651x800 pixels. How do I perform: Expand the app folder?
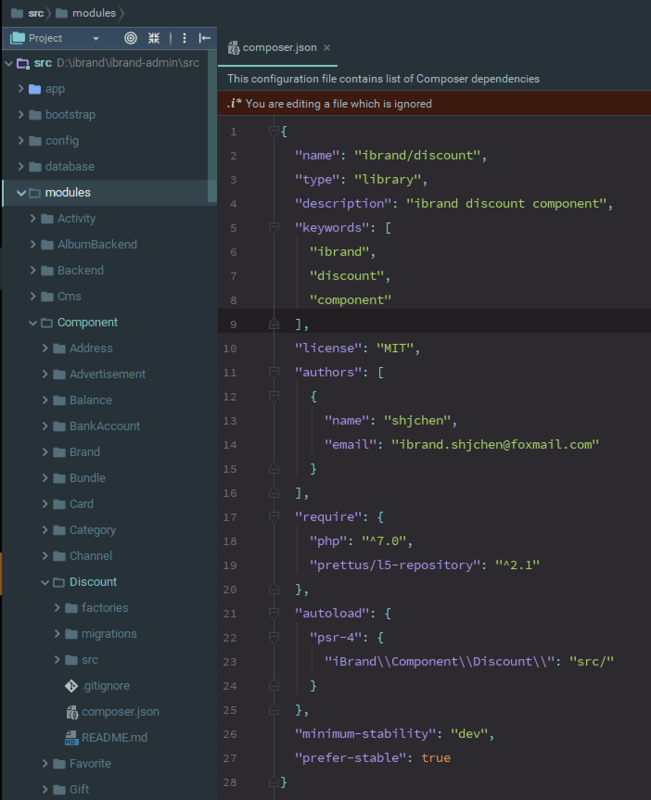click(x=21, y=89)
